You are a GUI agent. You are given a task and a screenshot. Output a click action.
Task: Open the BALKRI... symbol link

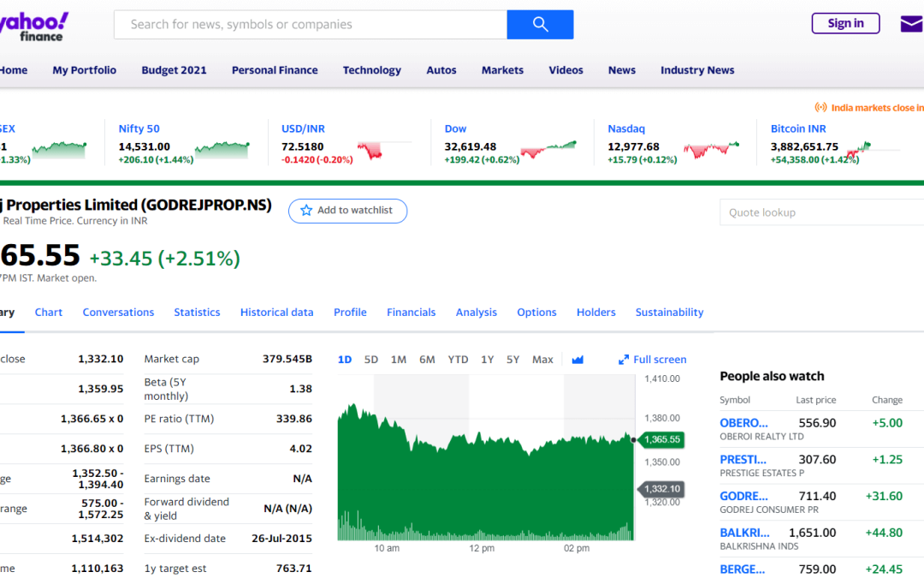744,533
